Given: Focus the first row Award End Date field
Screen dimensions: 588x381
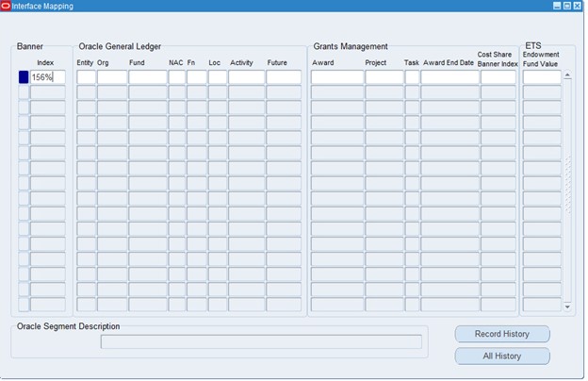Looking at the screenshot, I should (449, 77).
